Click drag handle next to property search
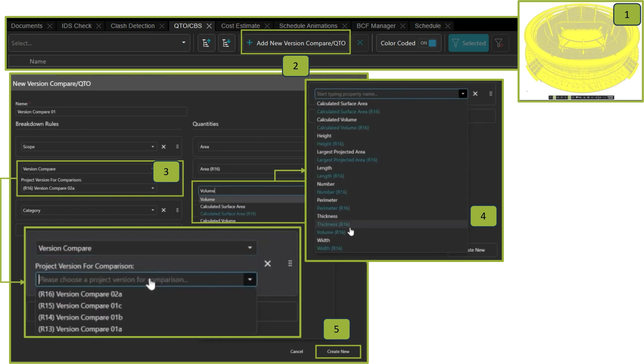 point(491,94)
